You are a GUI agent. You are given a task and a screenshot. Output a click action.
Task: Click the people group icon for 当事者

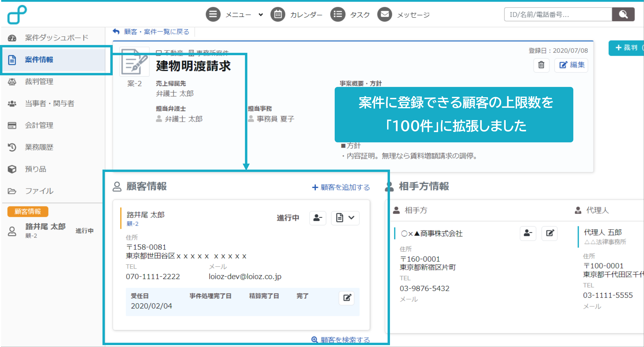click(x=12, y=104)
